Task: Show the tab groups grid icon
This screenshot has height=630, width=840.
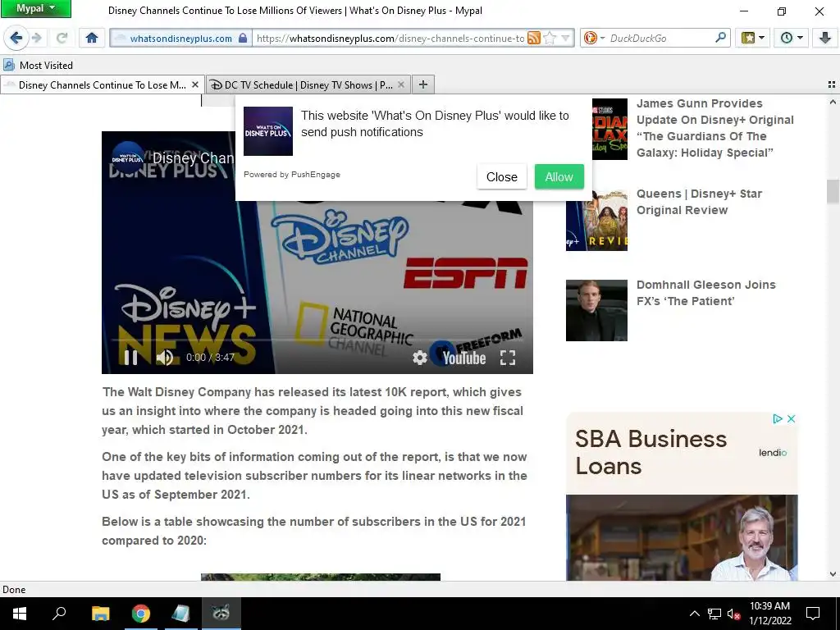Action: [x=832, y=84]
